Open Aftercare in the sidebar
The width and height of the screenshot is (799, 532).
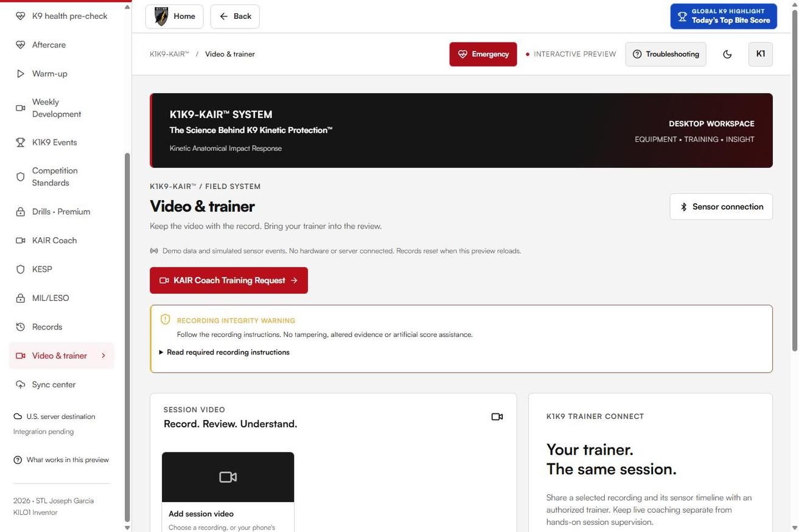pyautogui.click(x=61, y=45)
